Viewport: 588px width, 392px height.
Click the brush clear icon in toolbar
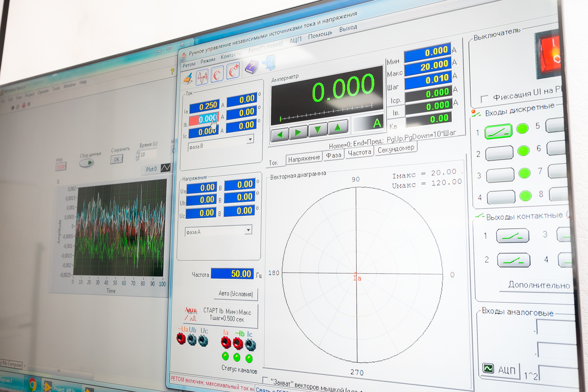pos(188,78)
